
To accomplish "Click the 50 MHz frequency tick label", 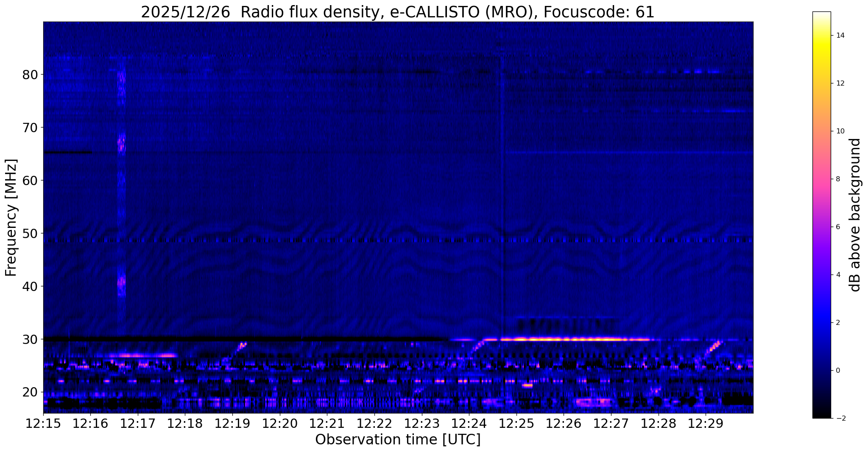I will point(30,233).
